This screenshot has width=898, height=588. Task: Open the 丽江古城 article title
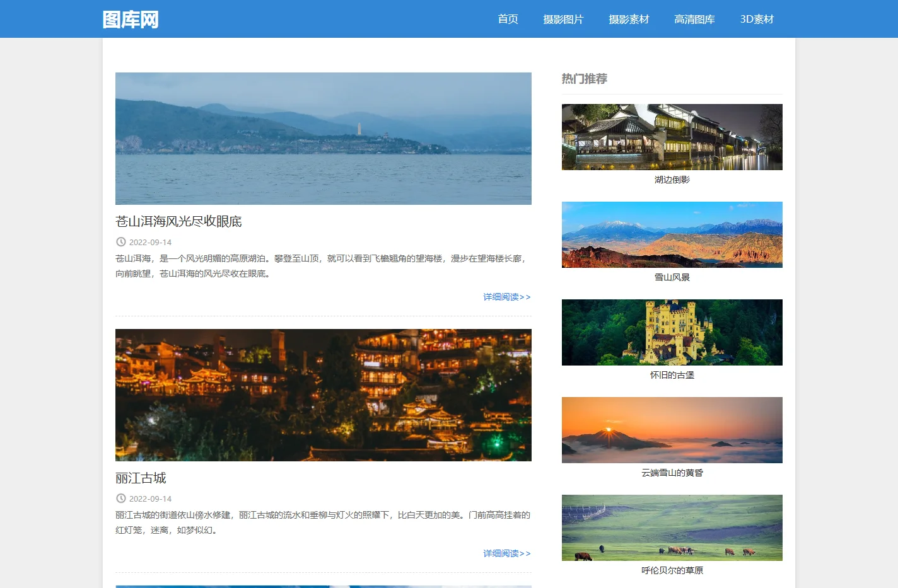point(141,478)
